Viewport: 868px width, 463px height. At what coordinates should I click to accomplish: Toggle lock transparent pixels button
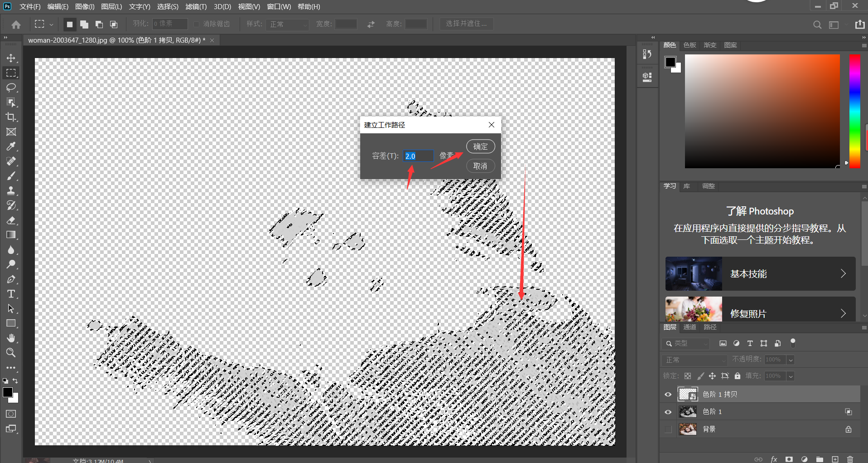[x=688, y=376]
